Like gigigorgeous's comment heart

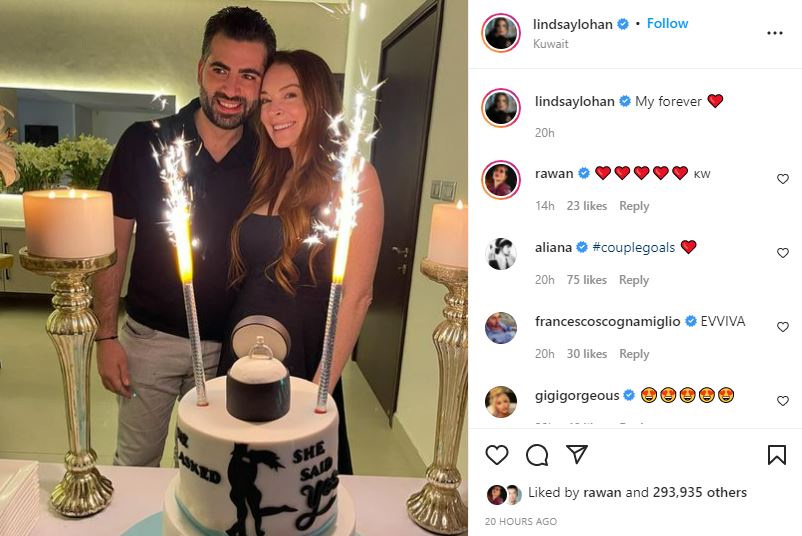click(x=783, y=401)
